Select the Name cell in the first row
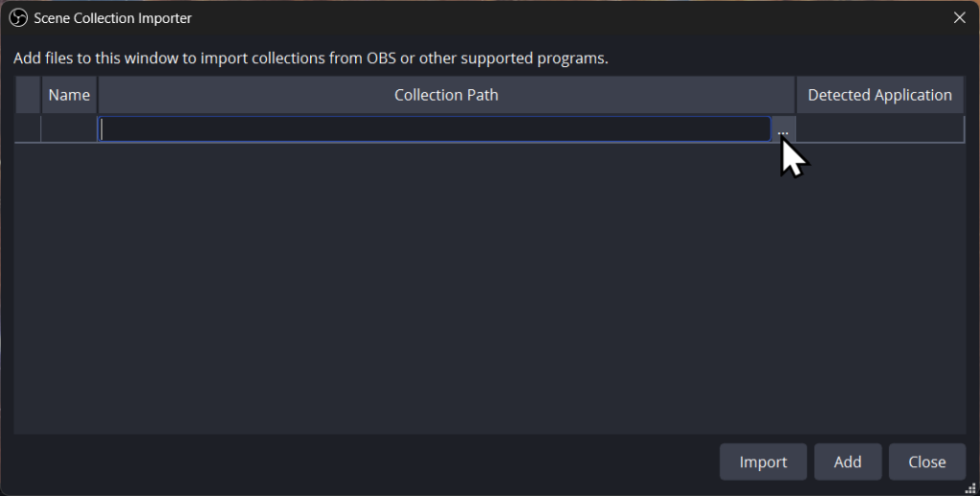The width and height of the screenshot is (980, 496). point(69,129)
